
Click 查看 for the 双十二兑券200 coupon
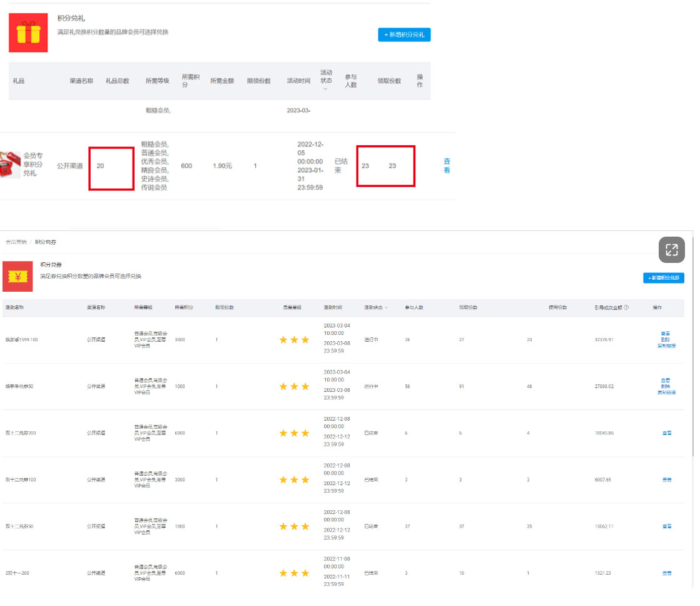click(x=666, y=433)
